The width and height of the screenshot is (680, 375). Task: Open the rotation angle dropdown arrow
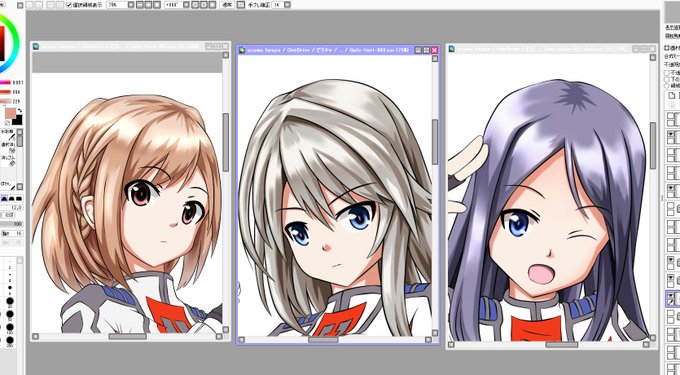point(186,5)
